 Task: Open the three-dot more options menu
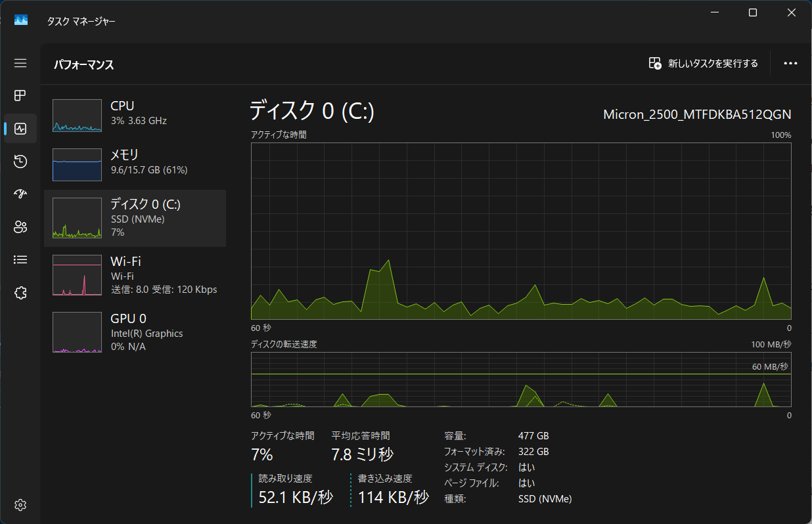790,64
